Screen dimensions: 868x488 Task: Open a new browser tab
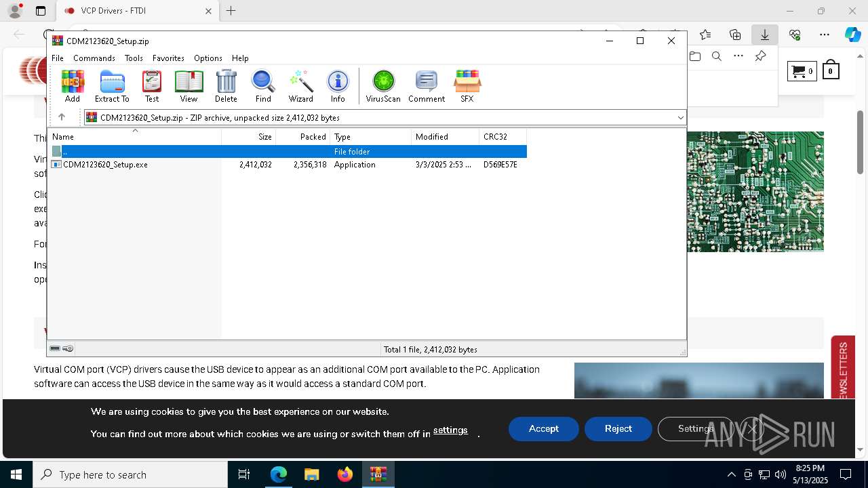pyautogui.click(x=231, y=11)
